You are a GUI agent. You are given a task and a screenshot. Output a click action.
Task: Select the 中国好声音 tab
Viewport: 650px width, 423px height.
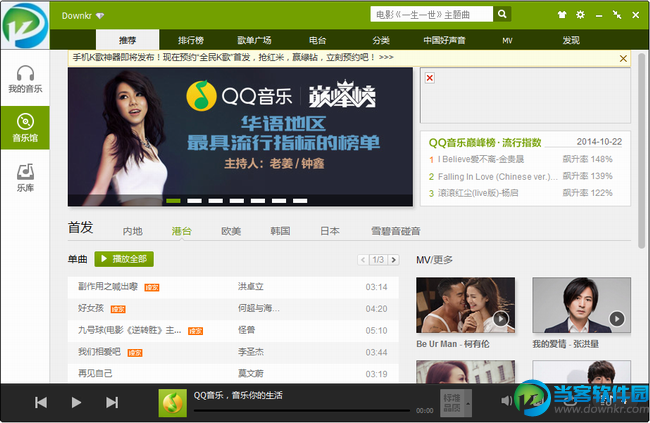[444, 40]
